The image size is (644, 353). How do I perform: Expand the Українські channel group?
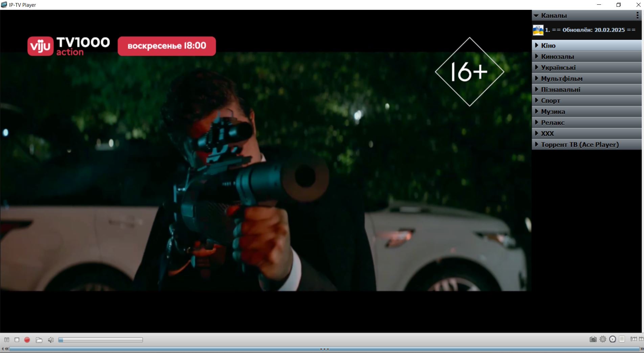pos(587,67)
